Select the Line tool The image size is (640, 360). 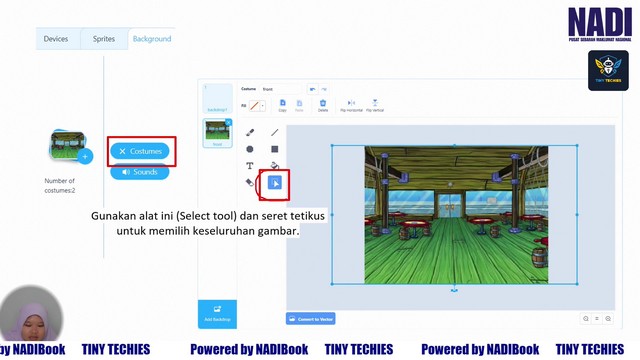[x=275, y=132]
